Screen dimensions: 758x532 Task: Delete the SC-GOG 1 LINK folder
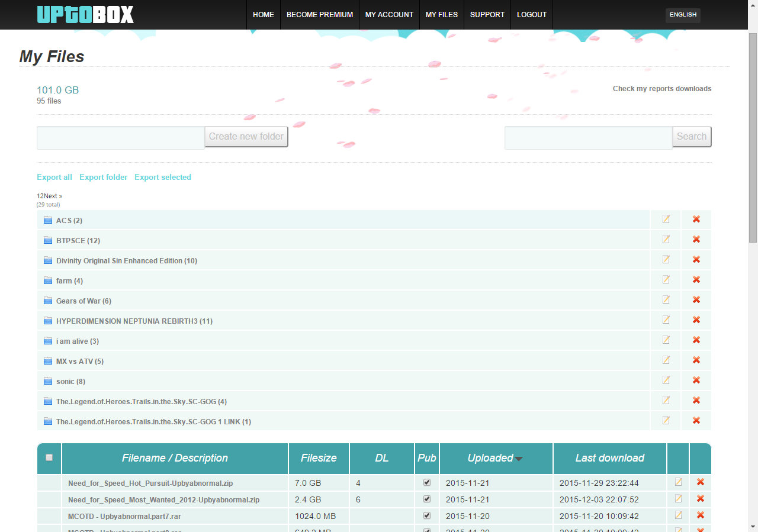click(x=696, y=421)
